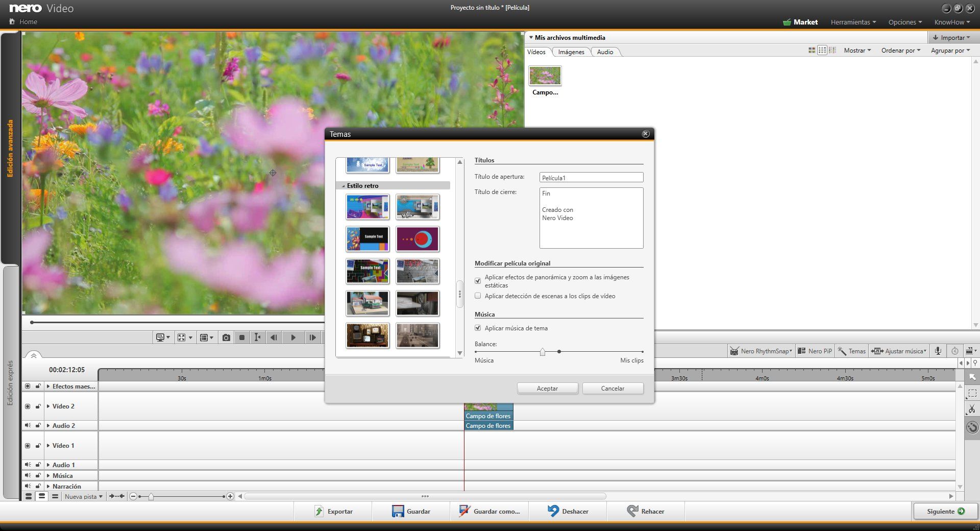Click the set in-point marker icon

coord(258,337)
